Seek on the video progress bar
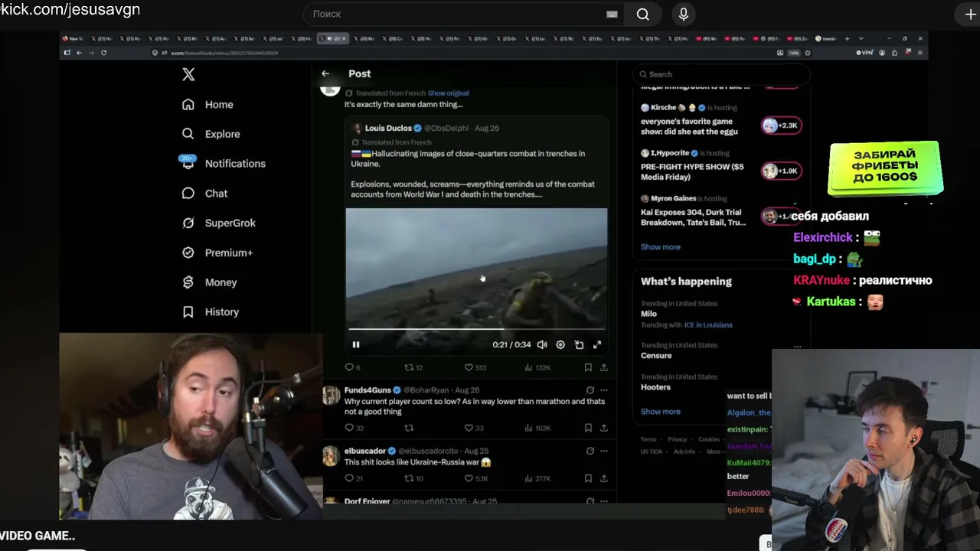 [476, 329]
